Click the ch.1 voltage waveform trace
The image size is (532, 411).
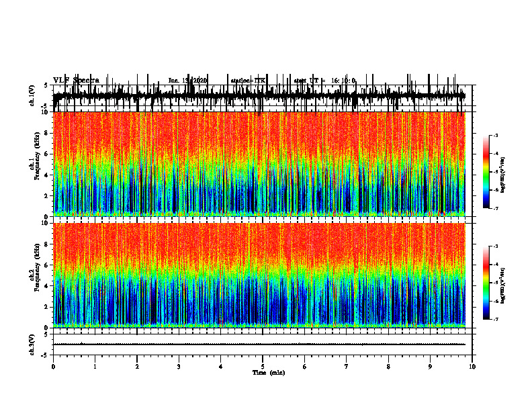[x=259, y=96]
